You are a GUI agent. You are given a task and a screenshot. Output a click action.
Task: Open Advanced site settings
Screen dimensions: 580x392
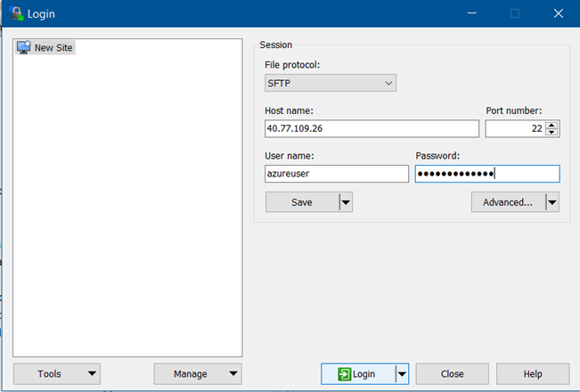click(x=508, y=202)
